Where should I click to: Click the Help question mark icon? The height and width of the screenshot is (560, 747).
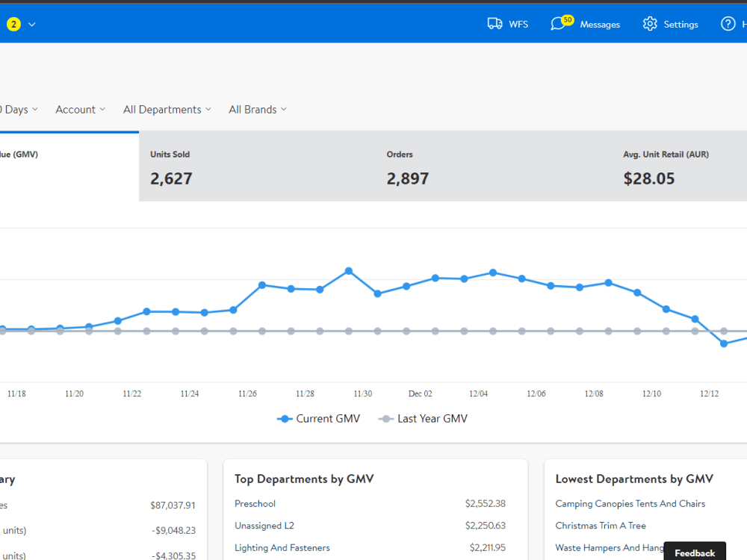[x=728, y=24]
